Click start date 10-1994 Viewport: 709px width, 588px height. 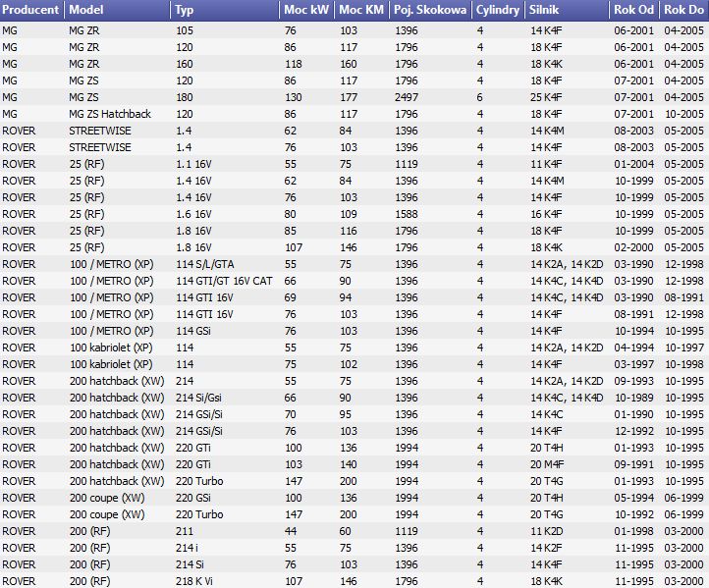tap(634, 331)
